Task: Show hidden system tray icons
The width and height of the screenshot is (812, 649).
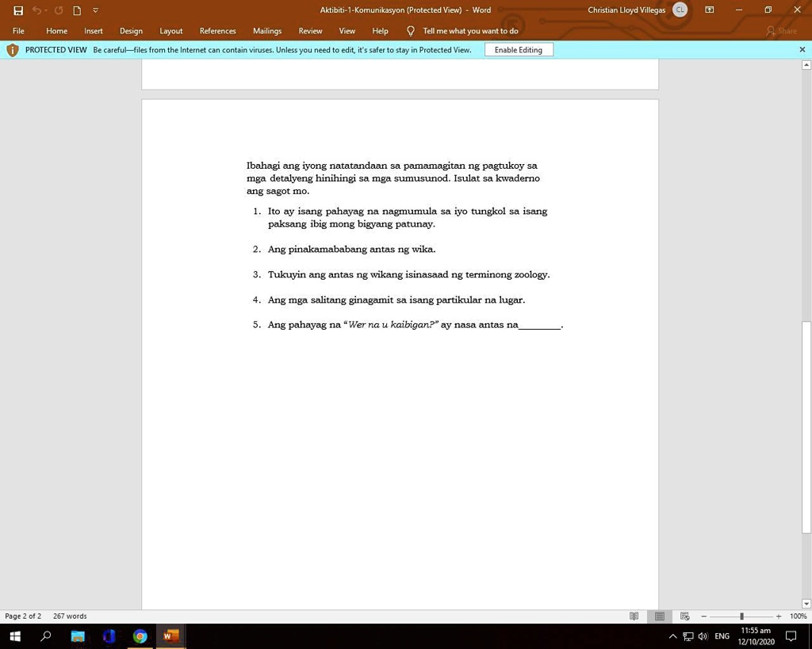Action: tap(672, 636)
